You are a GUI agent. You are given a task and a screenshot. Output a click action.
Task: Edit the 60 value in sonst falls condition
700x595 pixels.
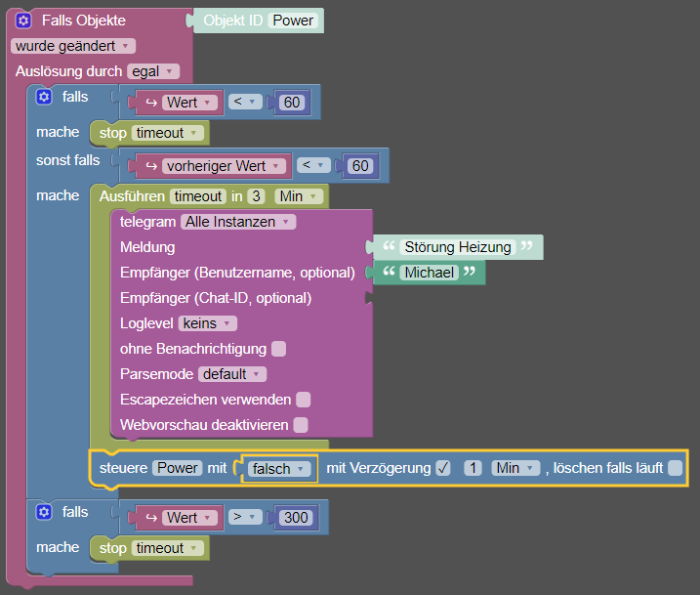(360, 166)
